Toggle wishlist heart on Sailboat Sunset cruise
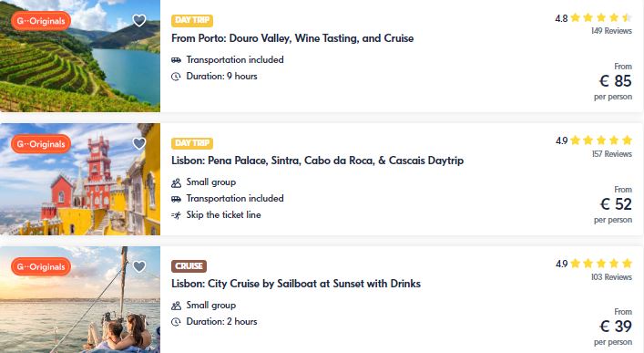Screen dimensions: 644x353 click(x=139, y=266)
